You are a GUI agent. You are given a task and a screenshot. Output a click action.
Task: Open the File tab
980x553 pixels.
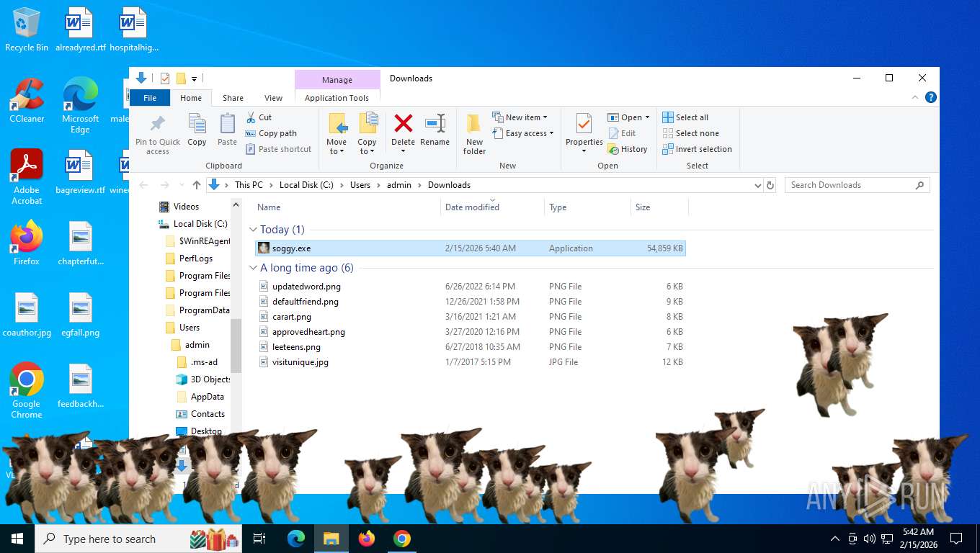click(150, 98)
